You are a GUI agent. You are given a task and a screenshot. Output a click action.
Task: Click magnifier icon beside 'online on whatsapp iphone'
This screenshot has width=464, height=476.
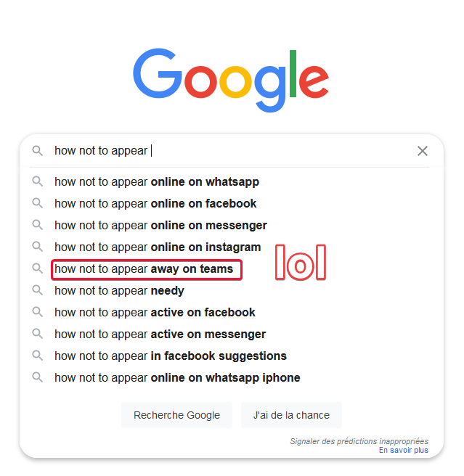click(x=37, y=377)
